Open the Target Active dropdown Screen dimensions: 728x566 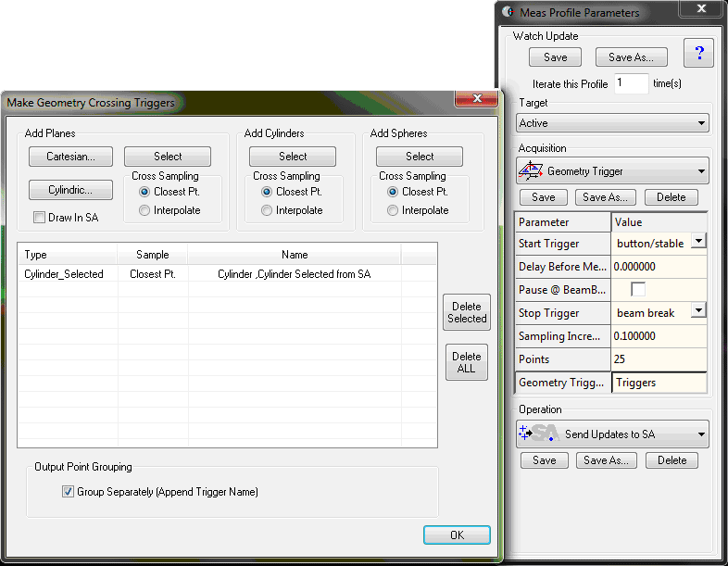click(612, 123)
